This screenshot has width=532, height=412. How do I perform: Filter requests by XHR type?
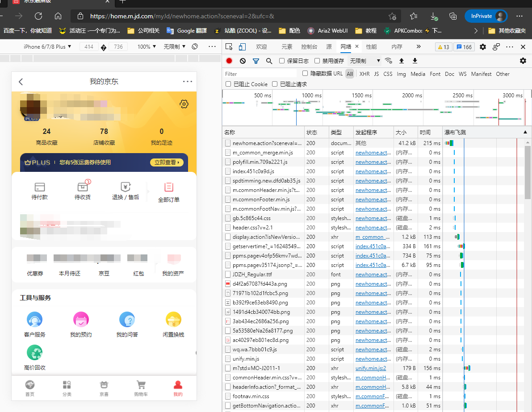[x=364, y=74]
